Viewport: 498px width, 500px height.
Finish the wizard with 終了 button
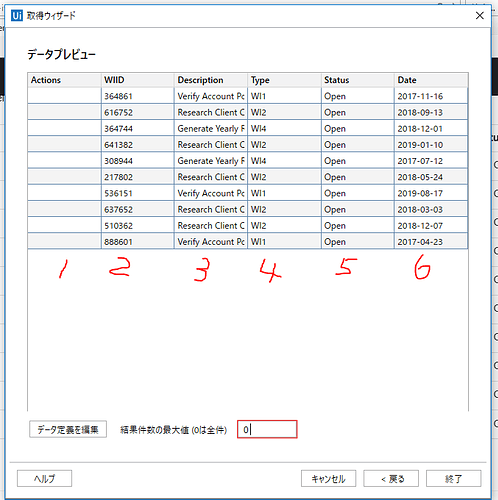454,479
